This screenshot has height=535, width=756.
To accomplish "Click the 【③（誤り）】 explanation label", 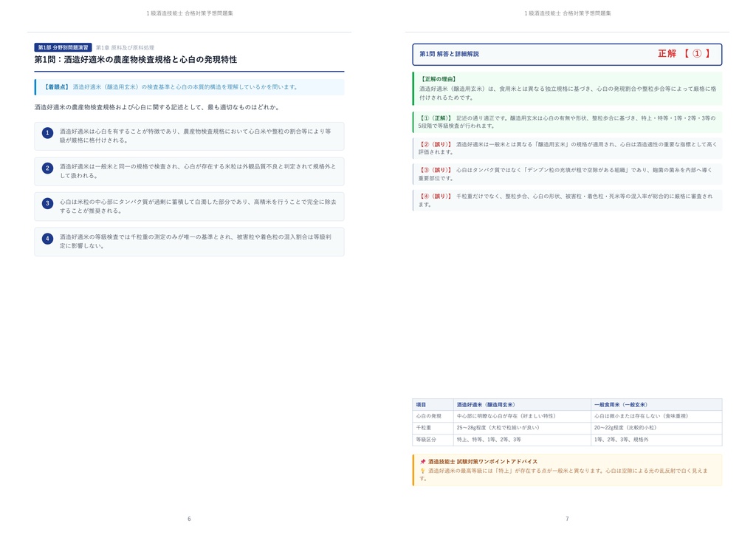I will tap(436, 170).
